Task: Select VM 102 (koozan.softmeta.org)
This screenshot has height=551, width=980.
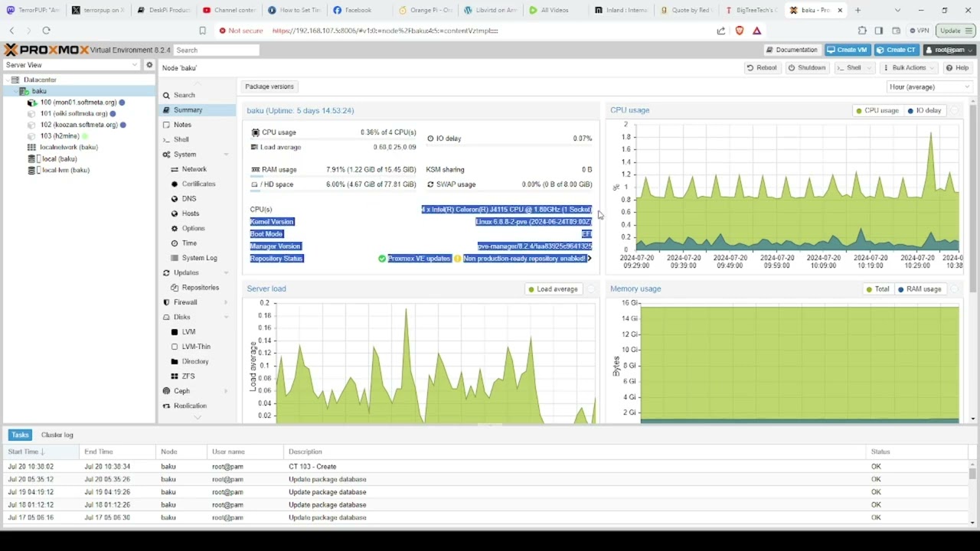Action: [x=79, y=125]
